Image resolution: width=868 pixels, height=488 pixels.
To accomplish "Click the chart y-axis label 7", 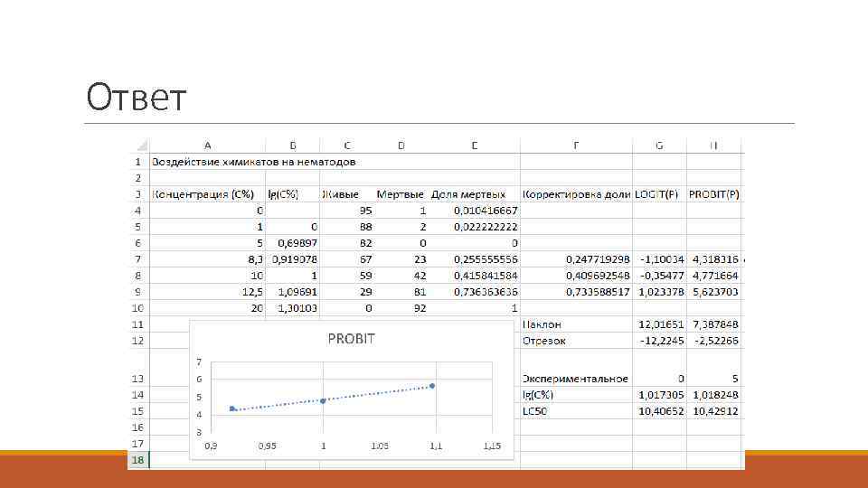I will coord(199,361).
